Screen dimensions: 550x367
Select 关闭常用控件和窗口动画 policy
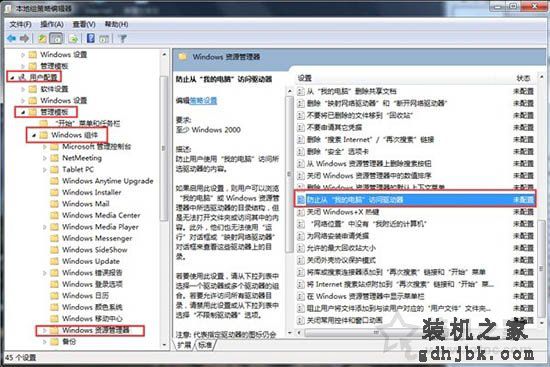tap(344, 320)
